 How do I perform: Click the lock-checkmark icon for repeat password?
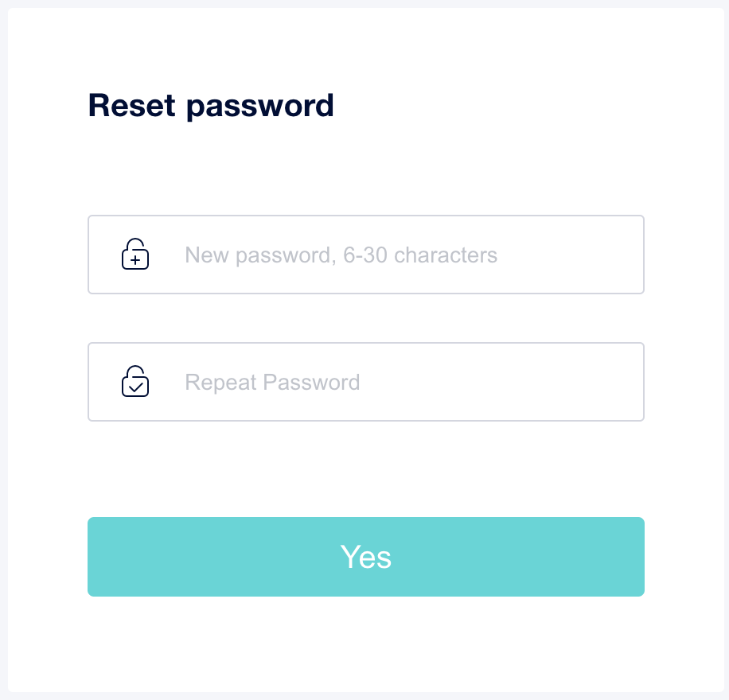135,382
